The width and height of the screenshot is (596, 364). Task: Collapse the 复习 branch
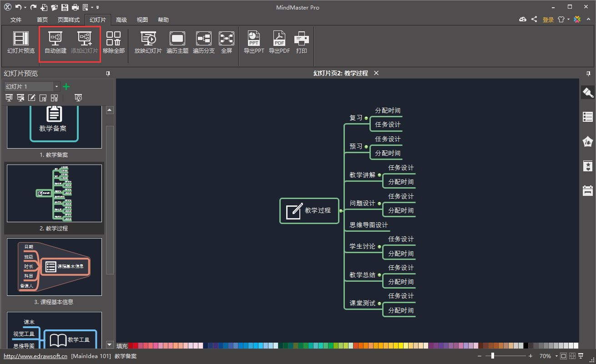(366, 118)
